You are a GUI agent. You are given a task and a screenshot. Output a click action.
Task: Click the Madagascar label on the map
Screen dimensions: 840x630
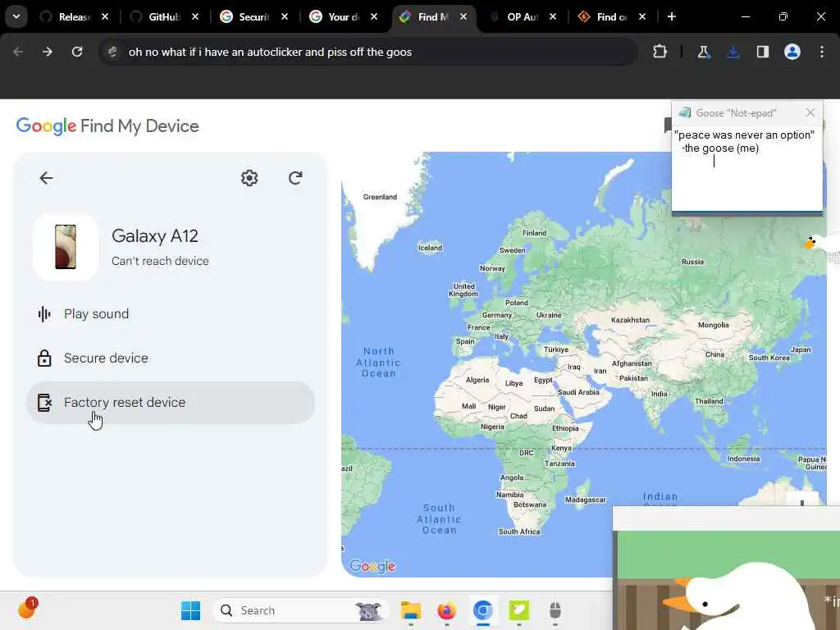(x=585, y=500)
